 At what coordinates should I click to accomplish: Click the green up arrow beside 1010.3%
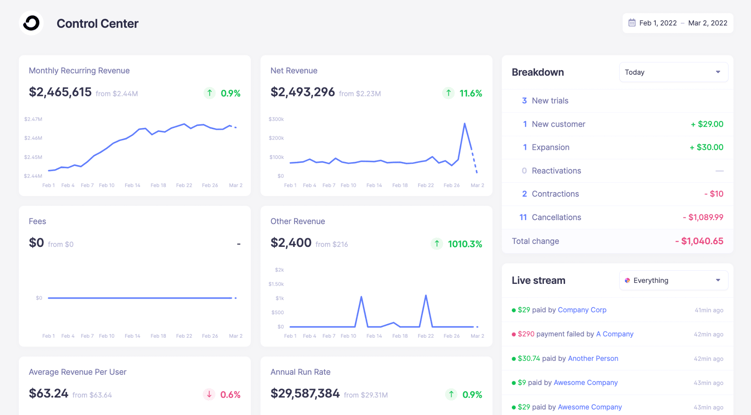click(436, 243)
